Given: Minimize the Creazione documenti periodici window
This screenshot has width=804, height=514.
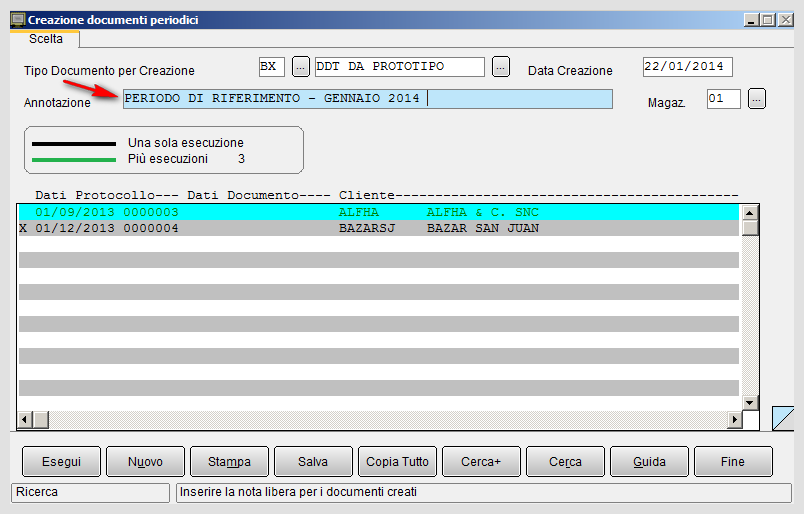Looking at the screenshot, I should 752,20.
